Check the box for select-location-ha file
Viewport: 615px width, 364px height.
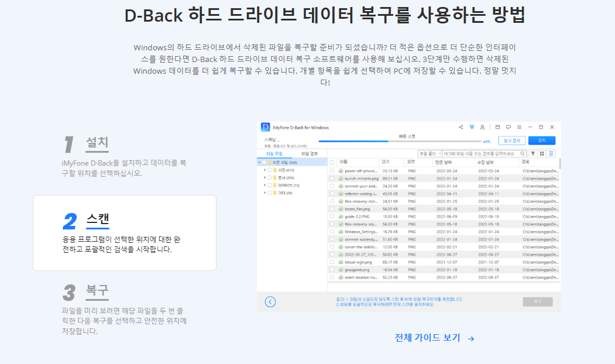[x=332, y=277]
